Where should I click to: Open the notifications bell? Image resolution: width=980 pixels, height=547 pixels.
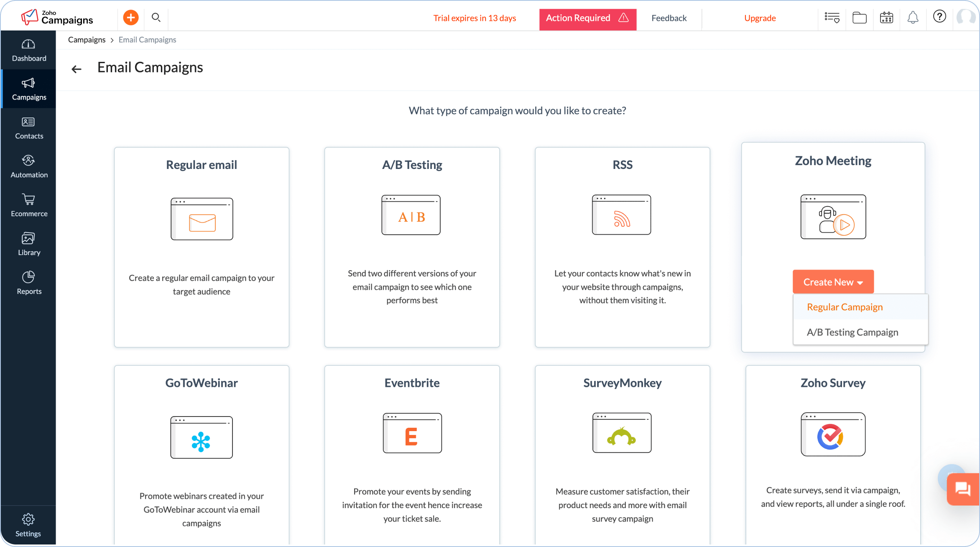(x=913, y=18)
